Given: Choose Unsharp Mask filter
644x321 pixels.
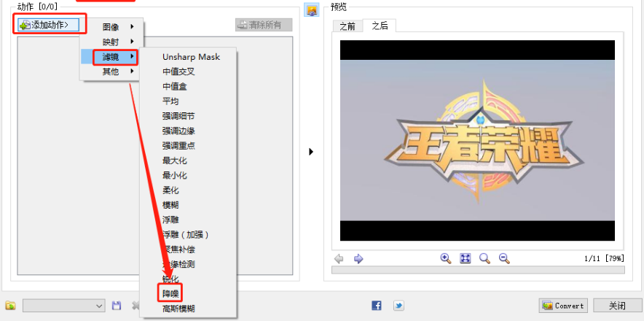Looking at the screenshot, I should (x=192, y=57).
